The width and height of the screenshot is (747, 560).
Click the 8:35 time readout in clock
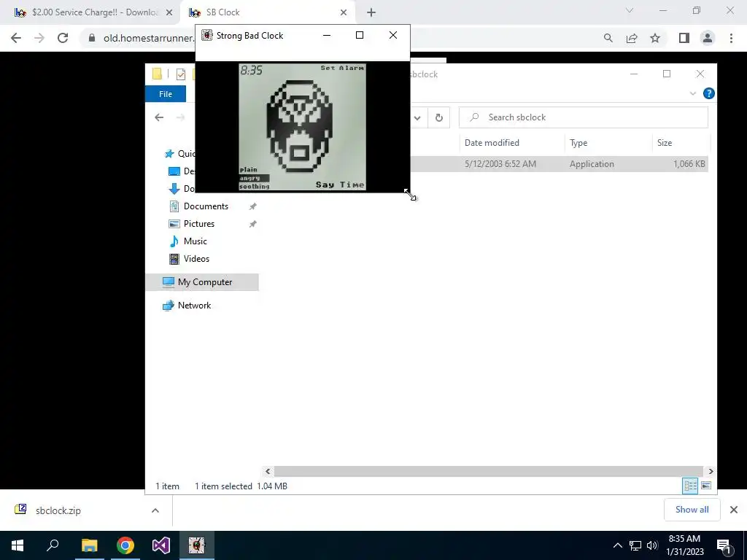coord(251,71)
